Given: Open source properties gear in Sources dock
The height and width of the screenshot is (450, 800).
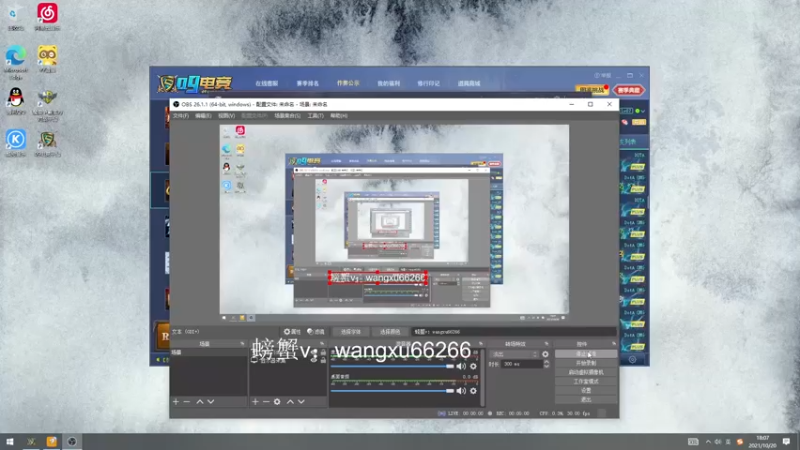Looking at the screenshot, I should tap(277, 402).
